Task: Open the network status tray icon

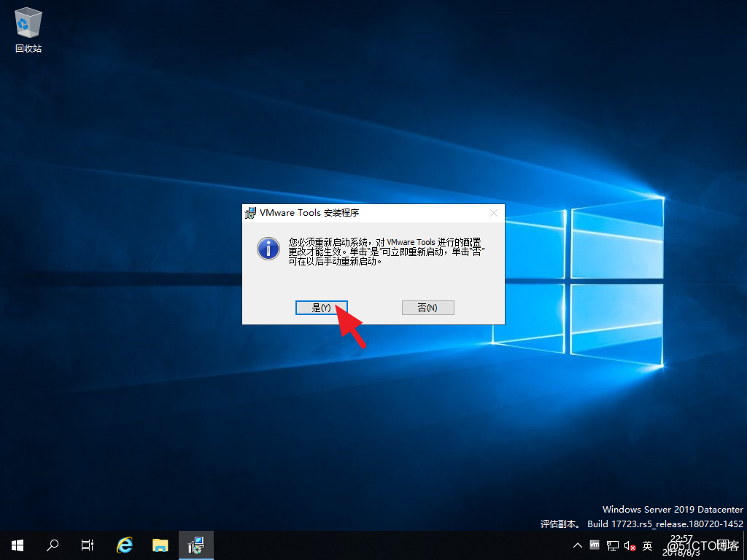Action: [613, 545]
